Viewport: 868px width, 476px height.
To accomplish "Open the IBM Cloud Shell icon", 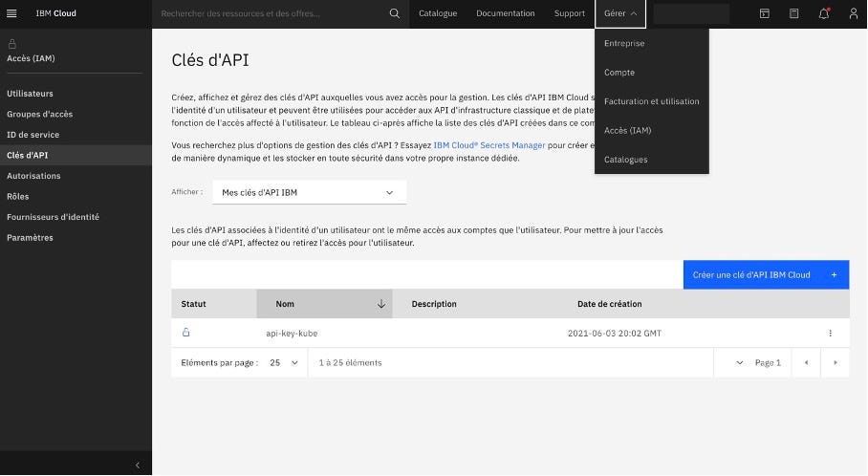I will (x=764, y=13).
